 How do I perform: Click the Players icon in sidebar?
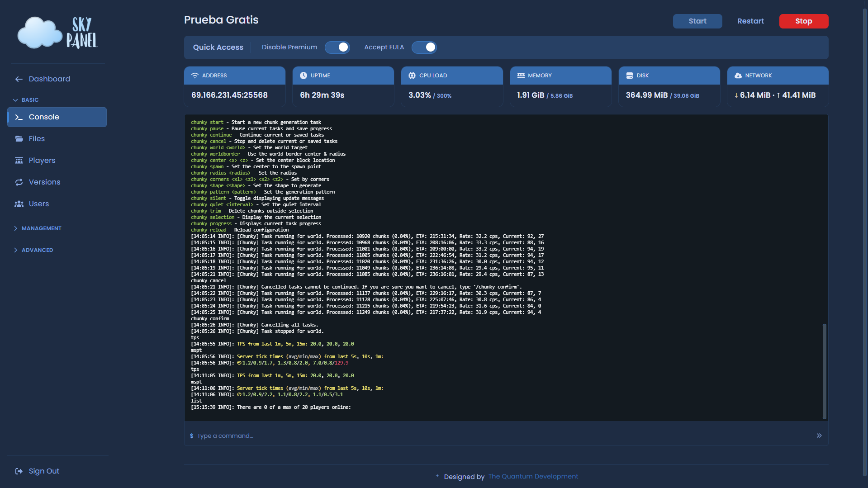coord(19,161)
